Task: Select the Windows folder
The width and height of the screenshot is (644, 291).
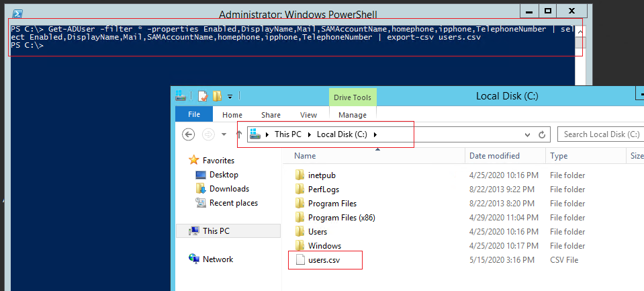Action: click(x=324, y=246)
